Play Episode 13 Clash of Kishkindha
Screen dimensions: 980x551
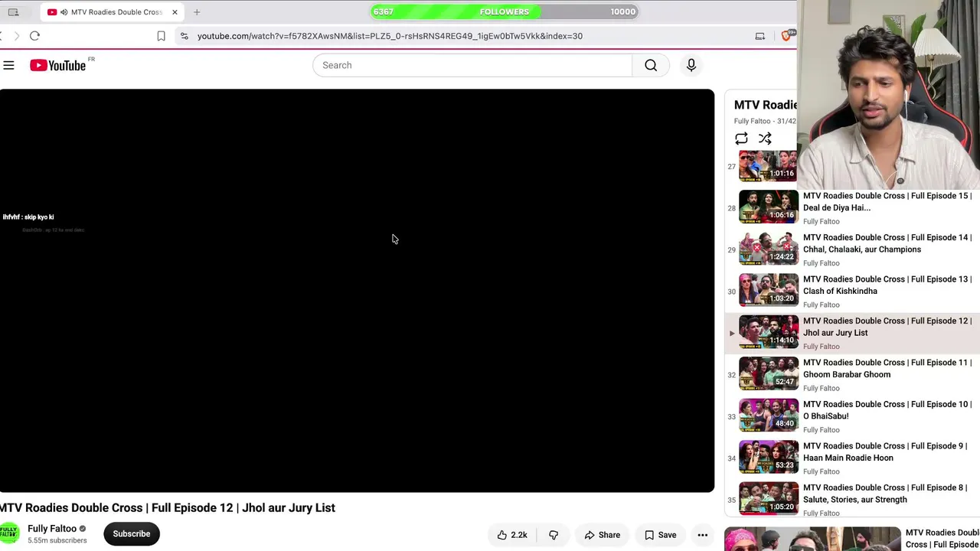tap(887, 285)
